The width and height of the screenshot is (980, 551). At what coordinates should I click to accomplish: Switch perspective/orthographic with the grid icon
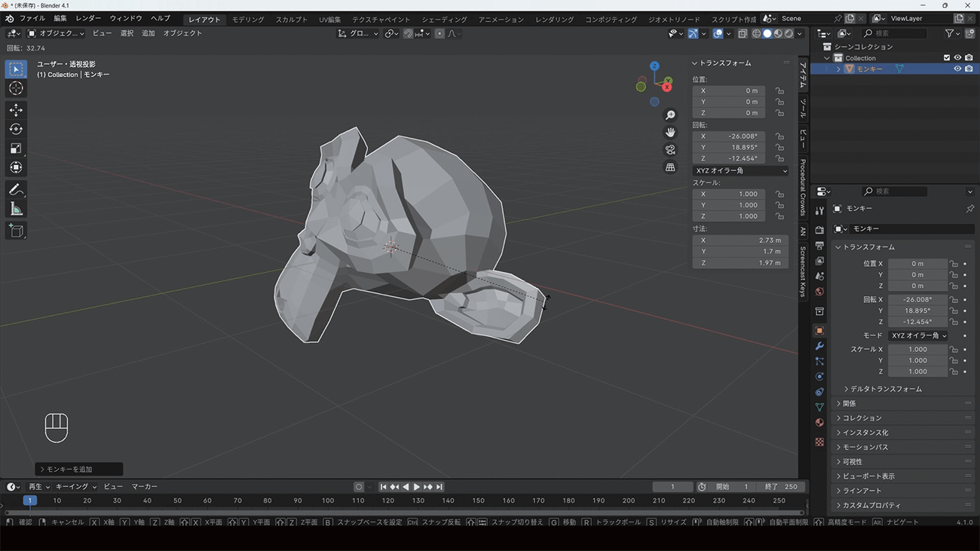tap(670, 167)
